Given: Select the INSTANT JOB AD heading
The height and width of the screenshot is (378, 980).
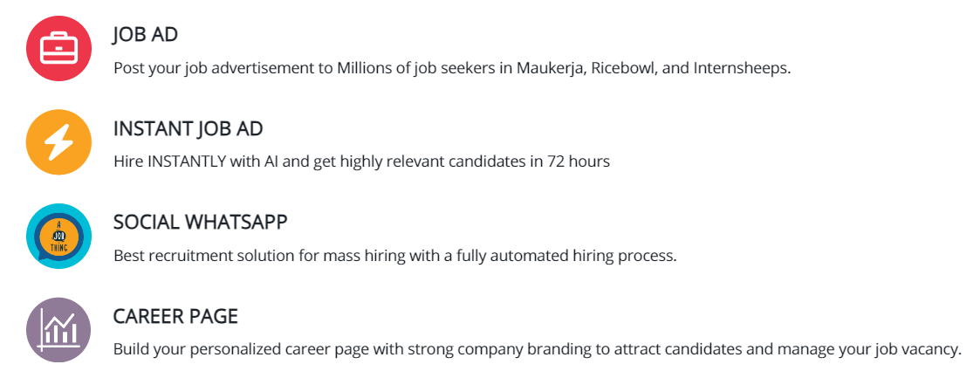Looking at the screenshot, I should 188,128.
